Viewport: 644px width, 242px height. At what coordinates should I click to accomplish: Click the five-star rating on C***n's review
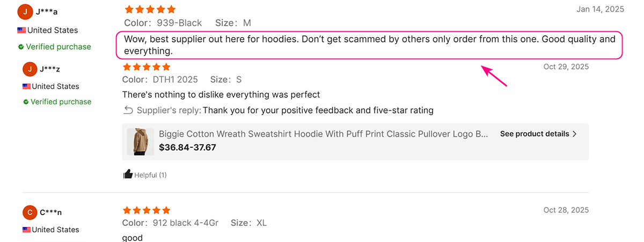tap(147, 210)
